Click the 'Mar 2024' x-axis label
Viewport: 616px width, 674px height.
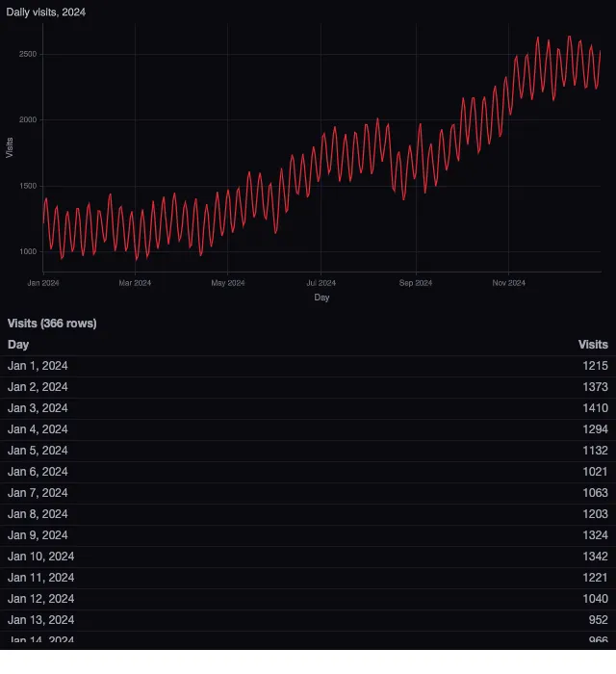135,283
